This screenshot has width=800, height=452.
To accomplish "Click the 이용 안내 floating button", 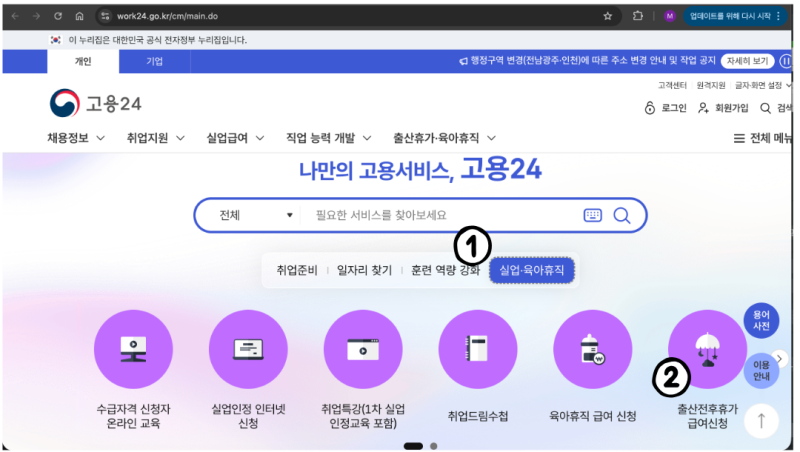I will (761, 371).
